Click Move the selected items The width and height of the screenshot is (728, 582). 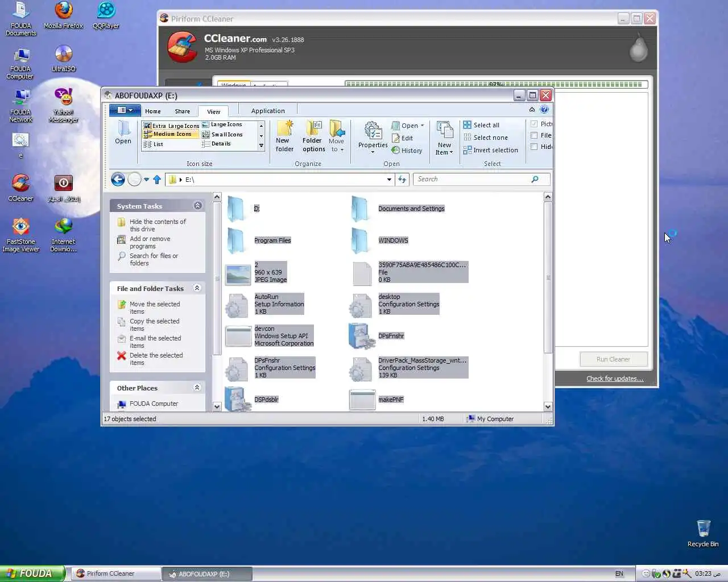[x=154, y=308]
